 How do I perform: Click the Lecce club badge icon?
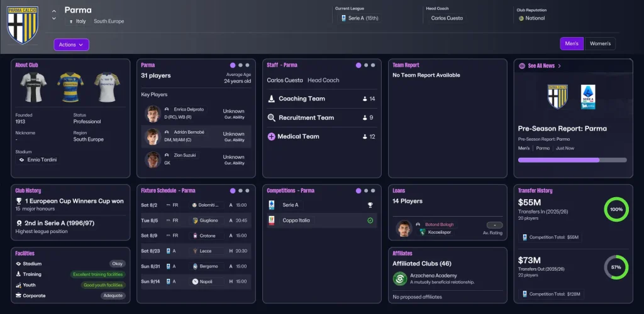click(195, 251)
